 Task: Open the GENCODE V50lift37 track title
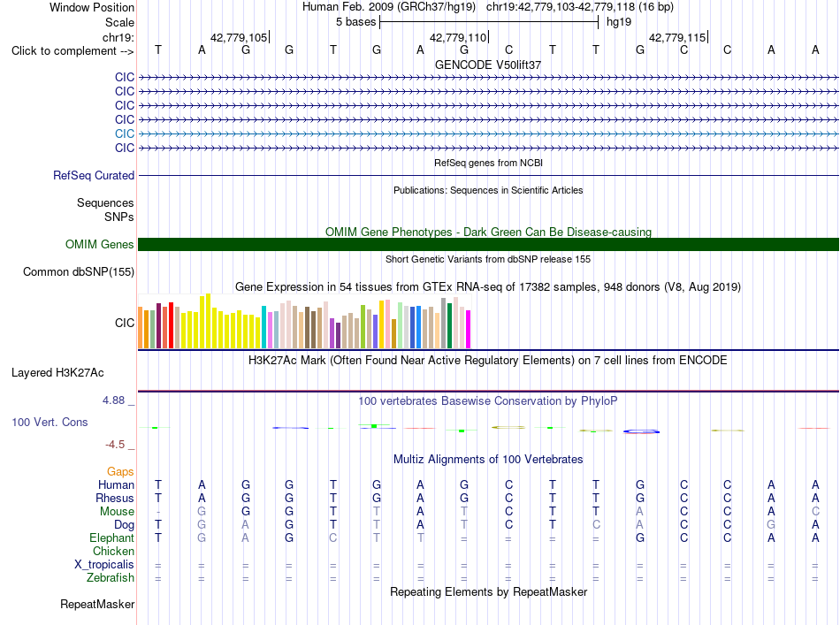pos(488,65)
